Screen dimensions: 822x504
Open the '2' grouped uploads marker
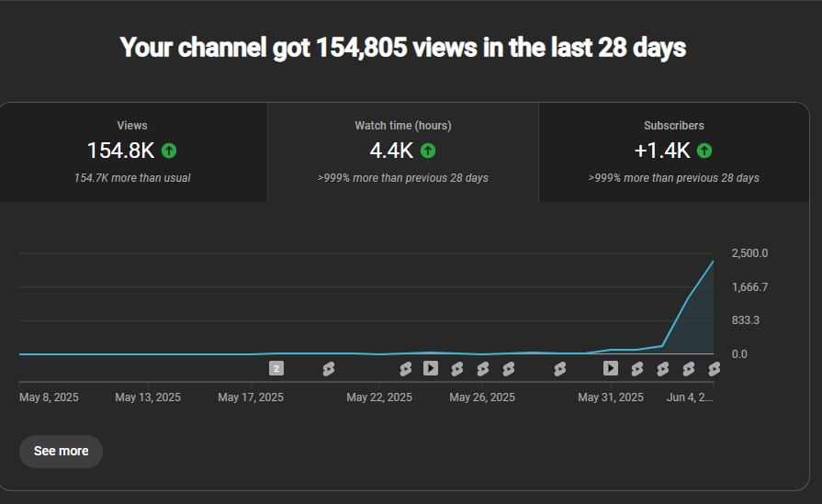tap(276, 368)
